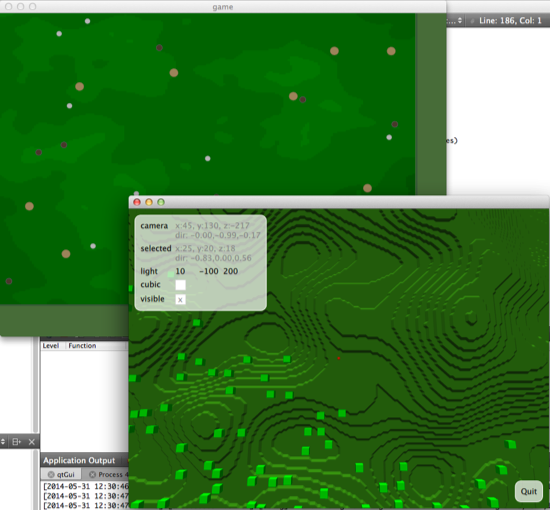Click the gray minimize button of game window
Screen dimensions: 550x510
(x=21, y=6)
